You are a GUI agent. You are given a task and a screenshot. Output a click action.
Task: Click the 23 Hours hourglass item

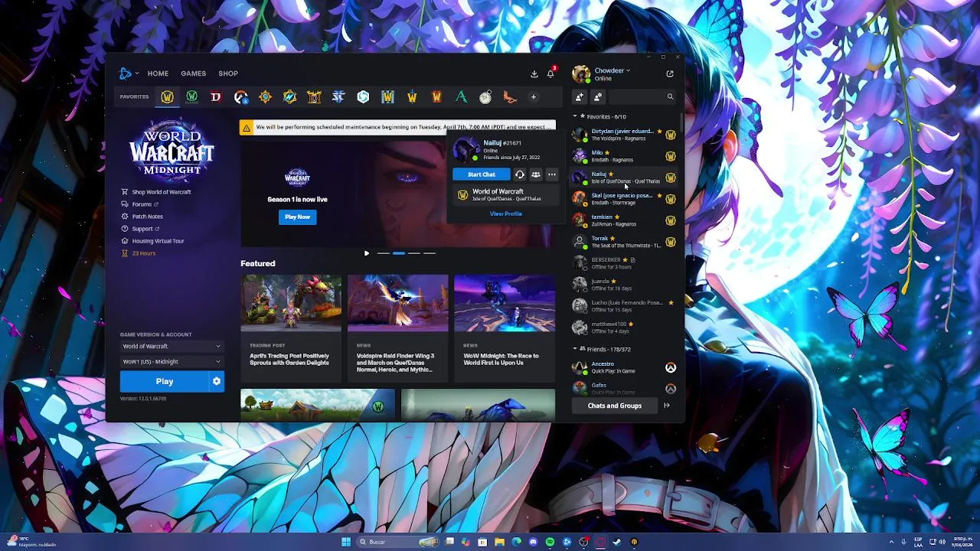tap(138, 253)
